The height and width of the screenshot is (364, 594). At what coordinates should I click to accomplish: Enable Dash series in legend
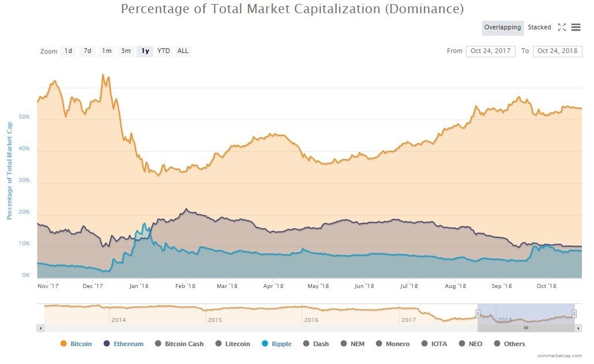tap(316, 344)
